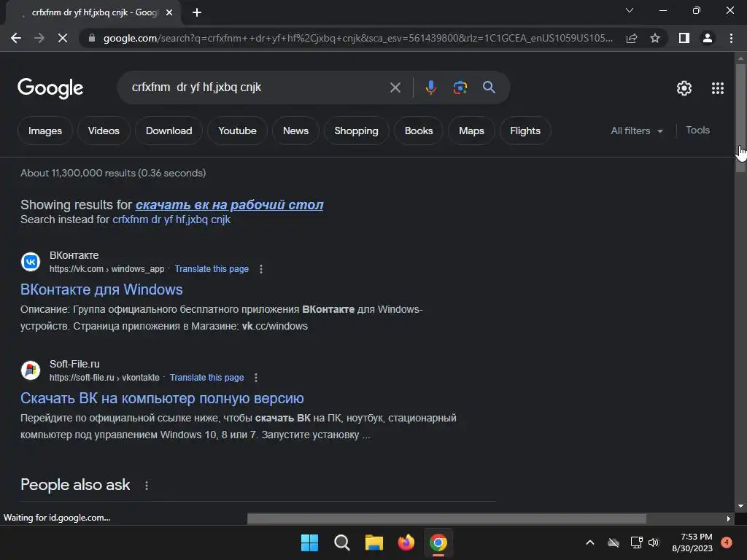Click the Chrome taskbar icon
This screenshot has width=747, height=560.
click(438, 542)
